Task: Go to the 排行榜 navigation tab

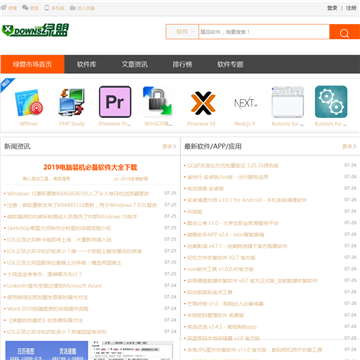Action: (x=182, y=64)
